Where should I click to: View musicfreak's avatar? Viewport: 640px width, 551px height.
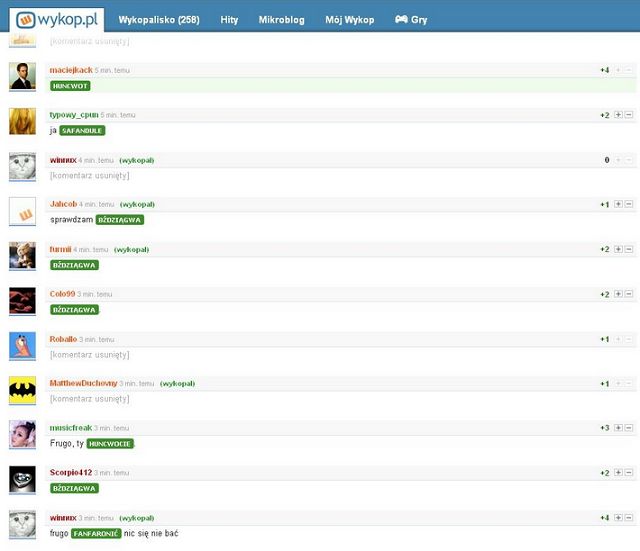pyautogui.click(x=22, y=435)
